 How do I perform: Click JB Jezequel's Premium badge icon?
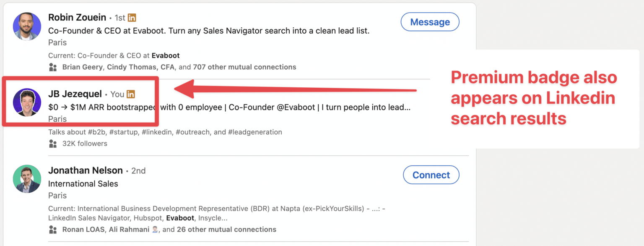tap(131, 94)
